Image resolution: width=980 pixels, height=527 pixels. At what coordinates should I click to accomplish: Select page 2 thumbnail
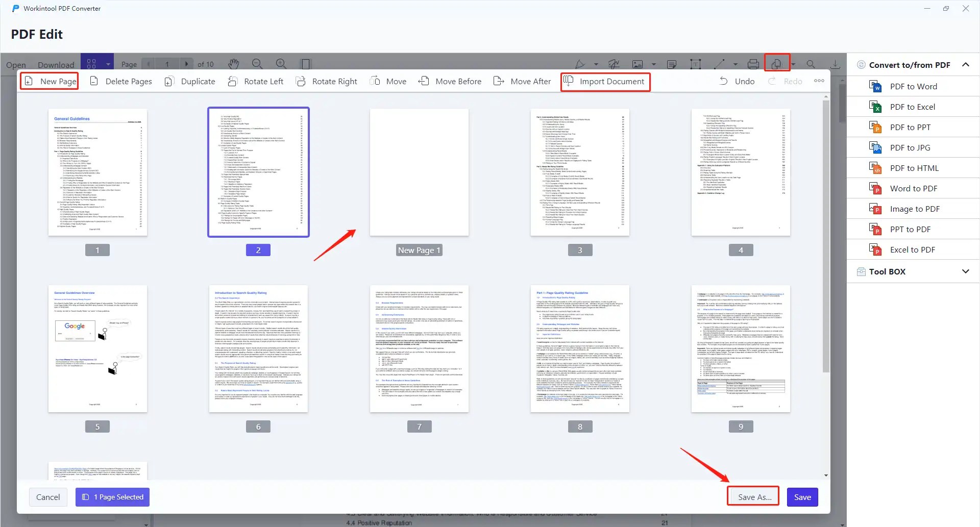click(x=258, y=172)
